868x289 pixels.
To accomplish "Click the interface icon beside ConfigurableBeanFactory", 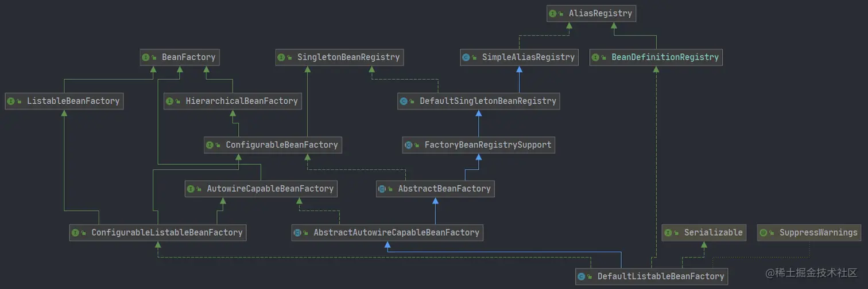I will [x=210, y=146].
